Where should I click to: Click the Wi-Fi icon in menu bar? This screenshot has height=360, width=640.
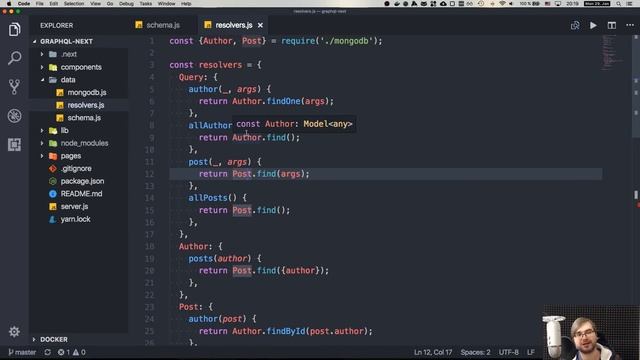coord(502,3)
